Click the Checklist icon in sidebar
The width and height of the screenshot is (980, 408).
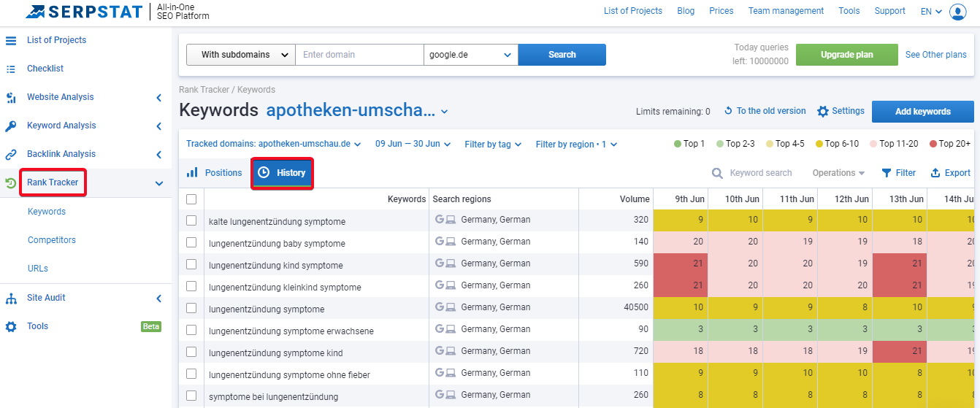[x=11, y=69]
